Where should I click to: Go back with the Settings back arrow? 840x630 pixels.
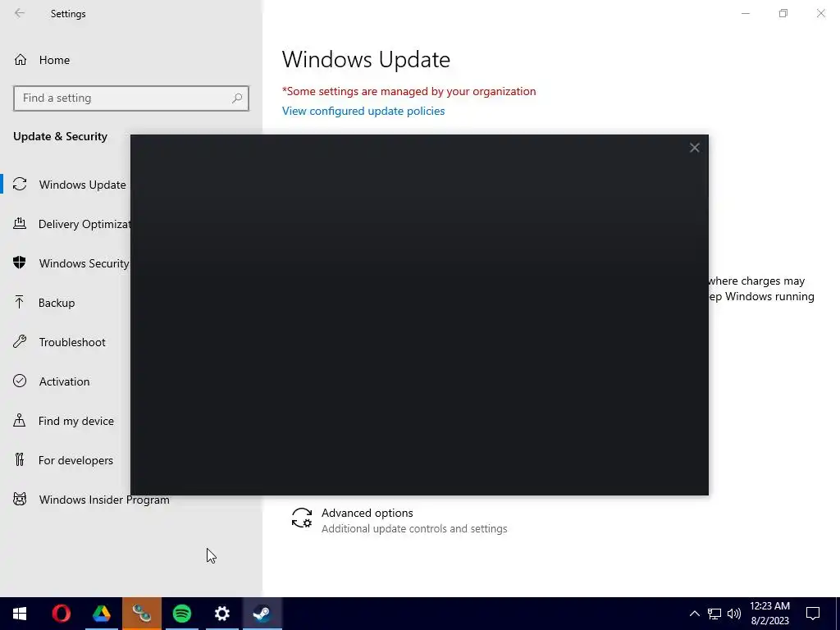20,13
